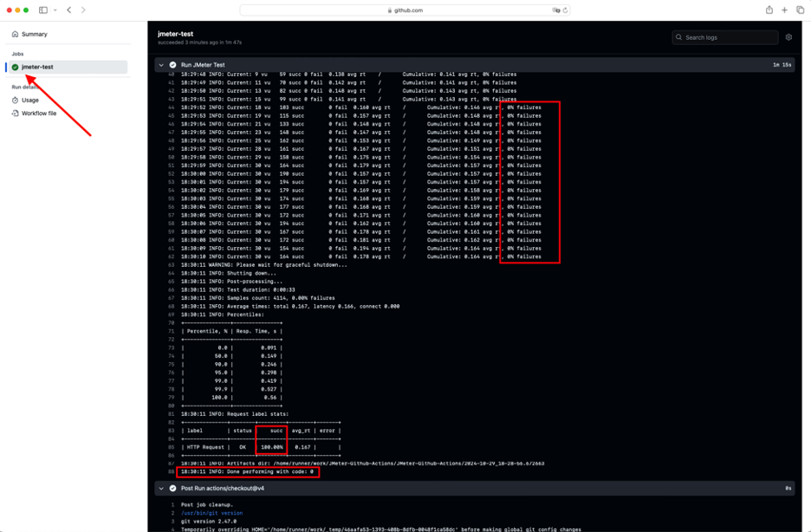Open the Workflow file link
The image size is (811, 532).
pos(39,114)
